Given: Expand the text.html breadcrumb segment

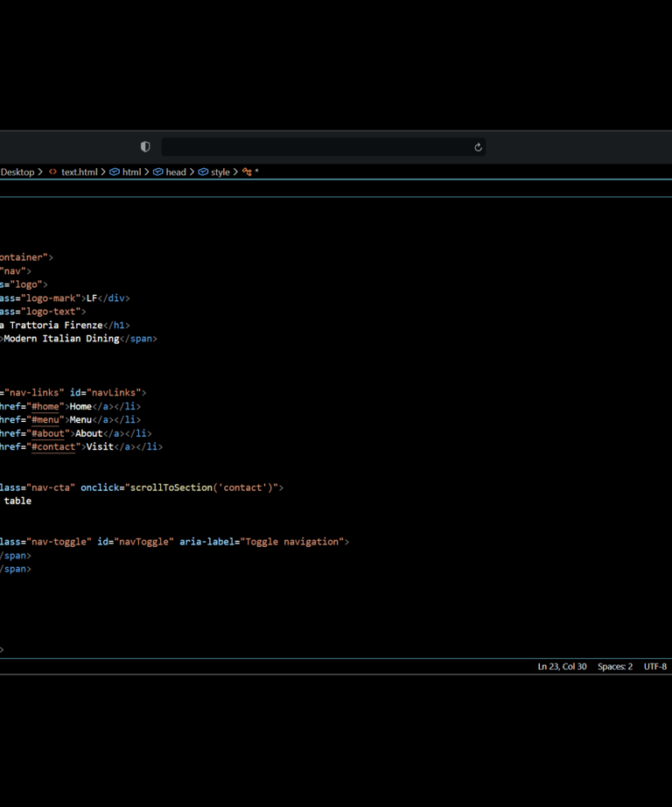Looking at the screenshot, I should (80, 172).
